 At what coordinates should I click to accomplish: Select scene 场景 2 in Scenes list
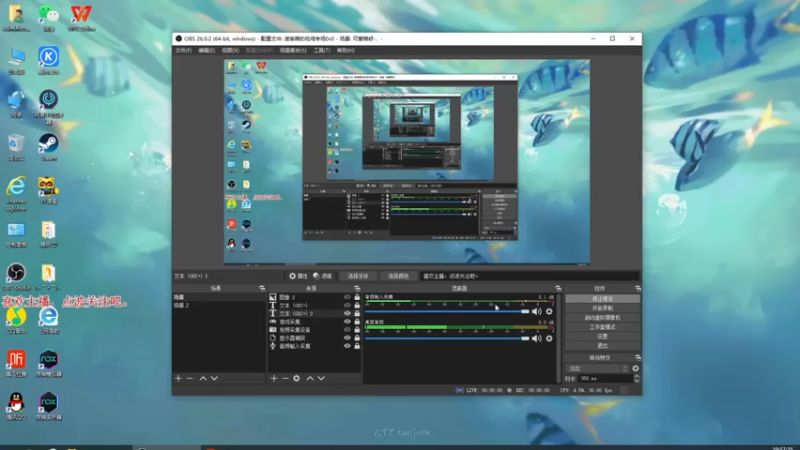pyautogui.click(x=218, y=305)
